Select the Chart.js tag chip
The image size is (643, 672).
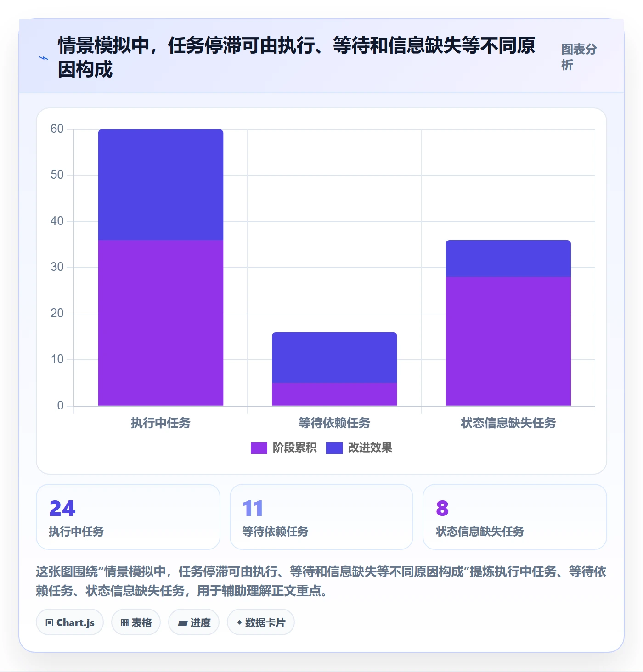(x=70, y=622)
